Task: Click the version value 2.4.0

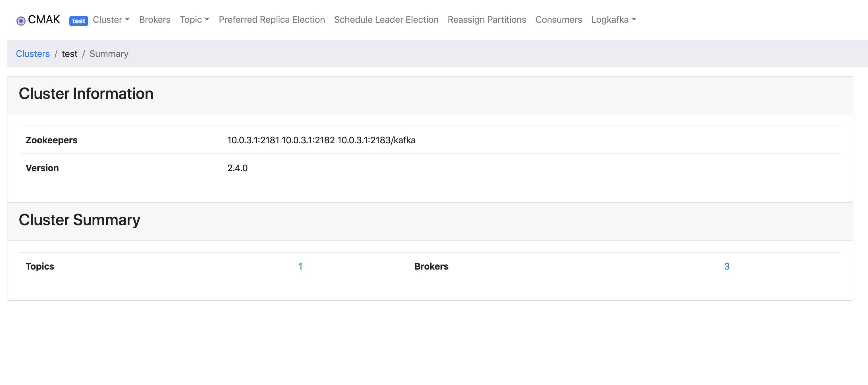Action: pyautogui.click(x=237, y=168)
